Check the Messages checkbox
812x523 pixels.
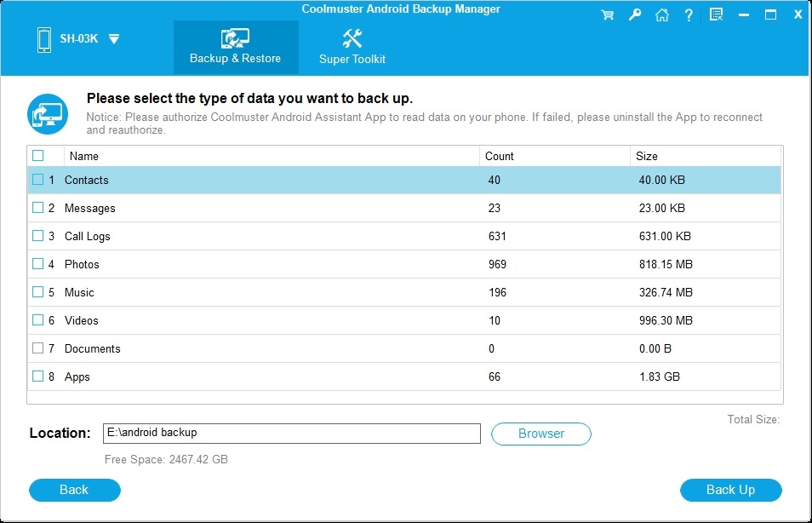click(x=37, y=207)
